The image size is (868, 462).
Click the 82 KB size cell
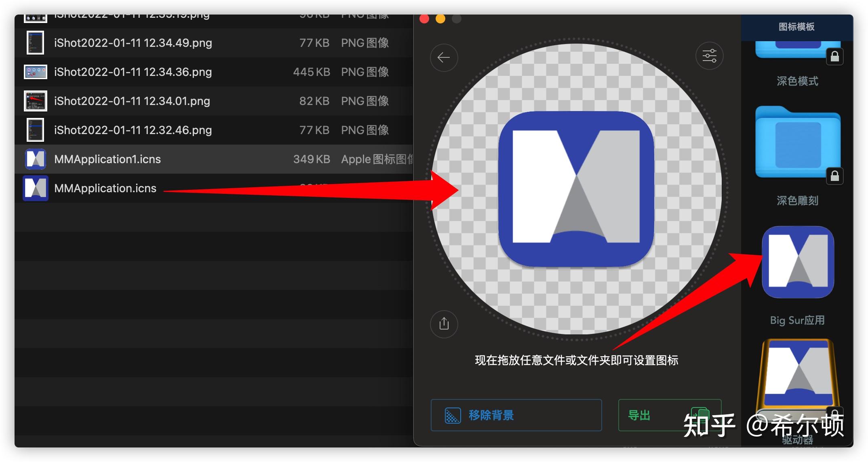pyautogui.click(x=314, y=101)
